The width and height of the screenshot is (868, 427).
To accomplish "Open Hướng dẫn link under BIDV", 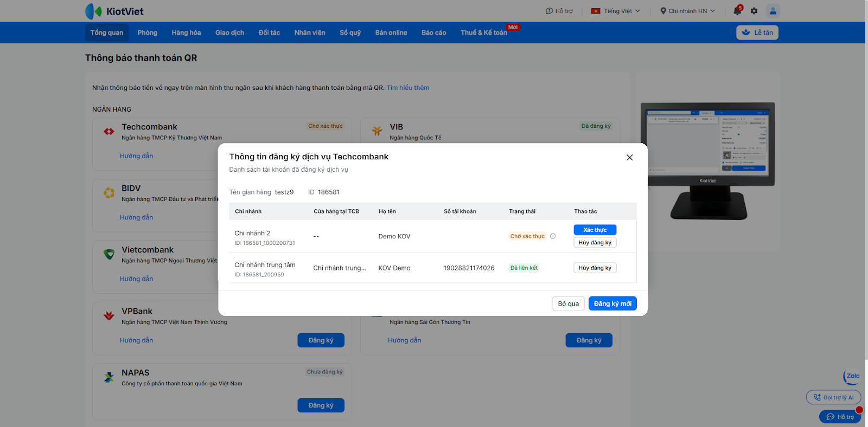I will (x=137, y=217).
